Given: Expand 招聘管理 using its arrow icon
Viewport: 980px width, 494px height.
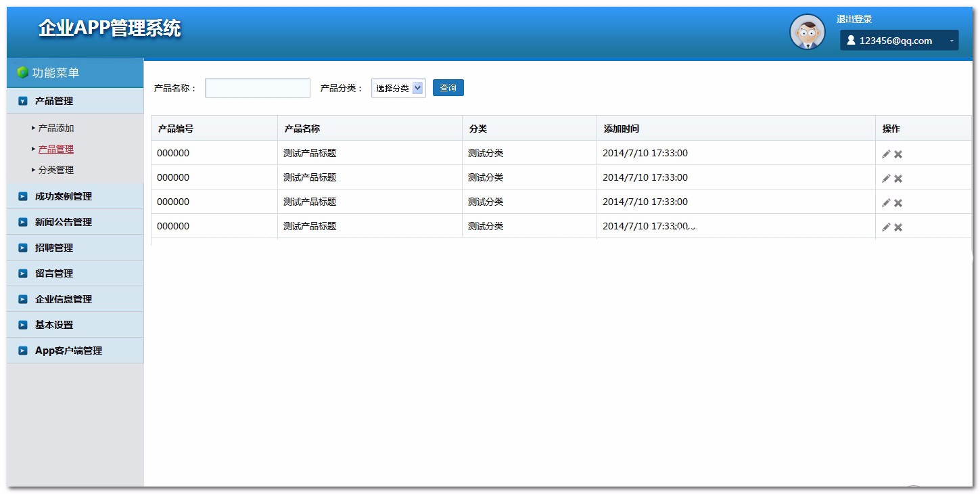Looking at the screenshot, I should 23,248.
